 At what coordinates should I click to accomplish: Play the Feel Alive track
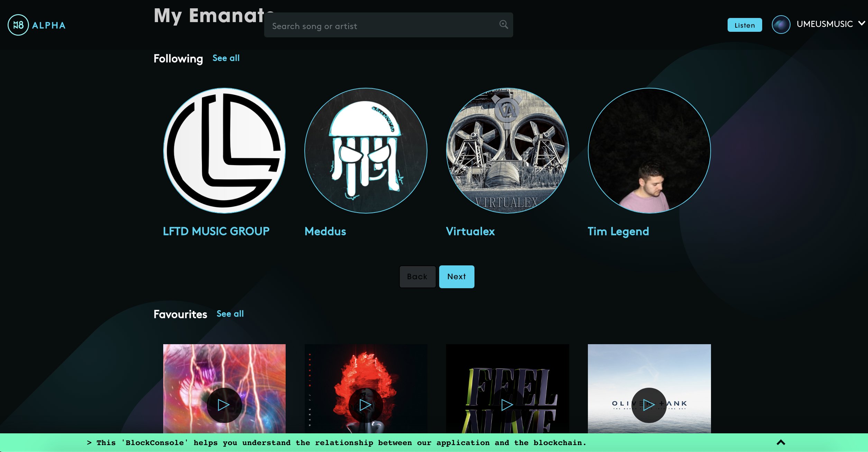(507, 405)
